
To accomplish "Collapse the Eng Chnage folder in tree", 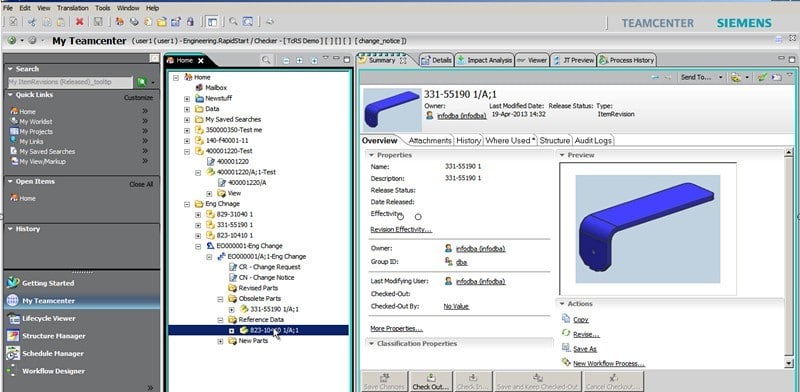I will tap(187, 204).
